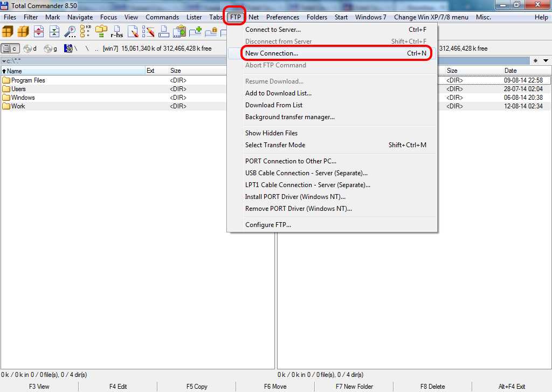Open the Files menu
The height and width of the screenshot is (392, 552).
click(x=10, y=17)
